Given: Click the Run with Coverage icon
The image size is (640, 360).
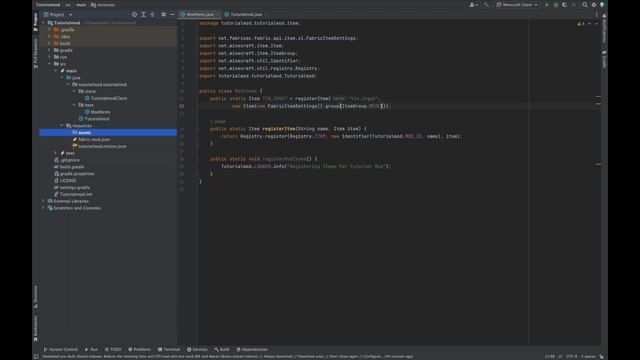Looking at the screenshot, I should pos(564,5).
